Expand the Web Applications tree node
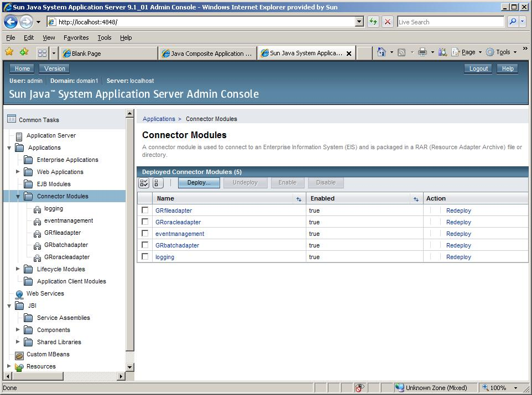 [18, 172]
